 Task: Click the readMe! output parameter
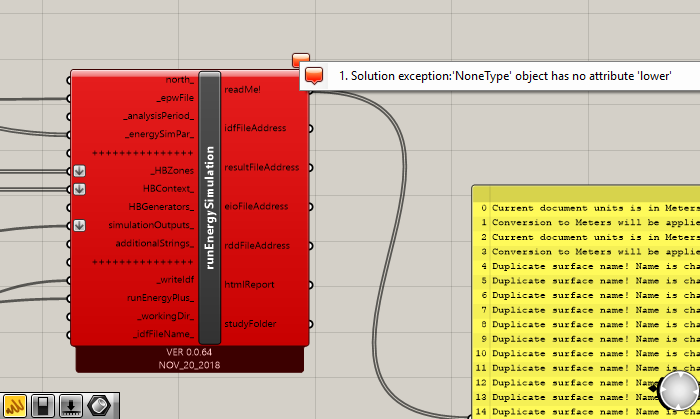coord(242,90)
